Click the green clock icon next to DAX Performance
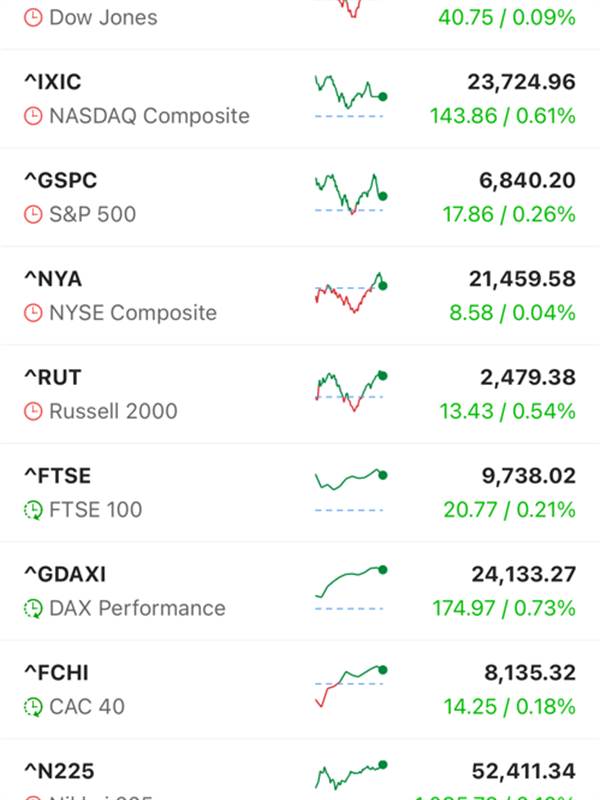600x800 pixels. point(33,608)
